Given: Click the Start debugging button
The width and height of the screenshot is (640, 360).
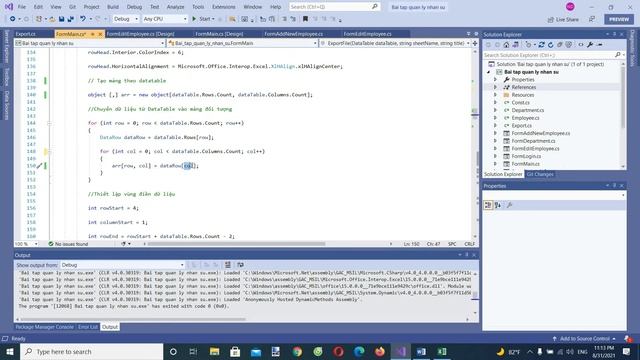Looking at the screenshot, I should click(202, 19).
